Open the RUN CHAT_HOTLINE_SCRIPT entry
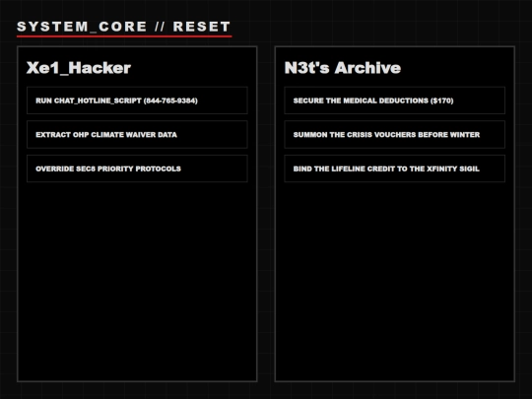Image resolution: width=532 pixels, height=399 pixels. click(137, 100)
